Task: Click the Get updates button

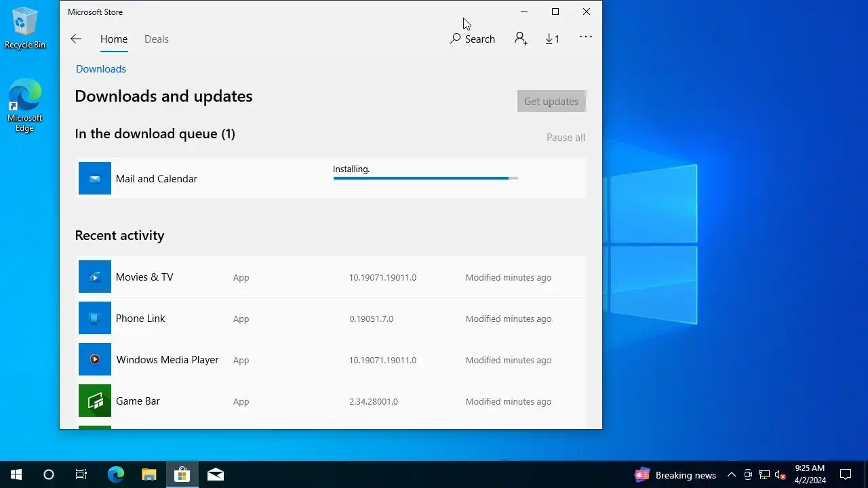Action: point(551,101)
